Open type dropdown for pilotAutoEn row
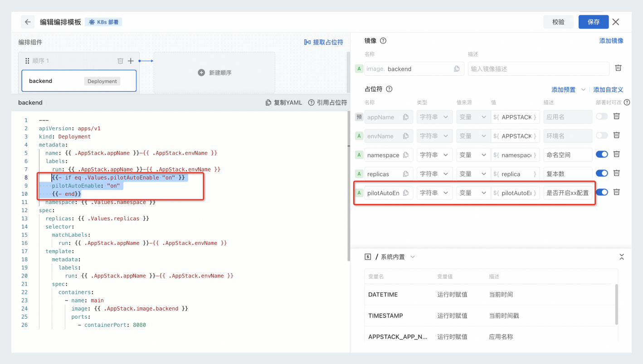643x364 pixels. click(x=434, y=193)
